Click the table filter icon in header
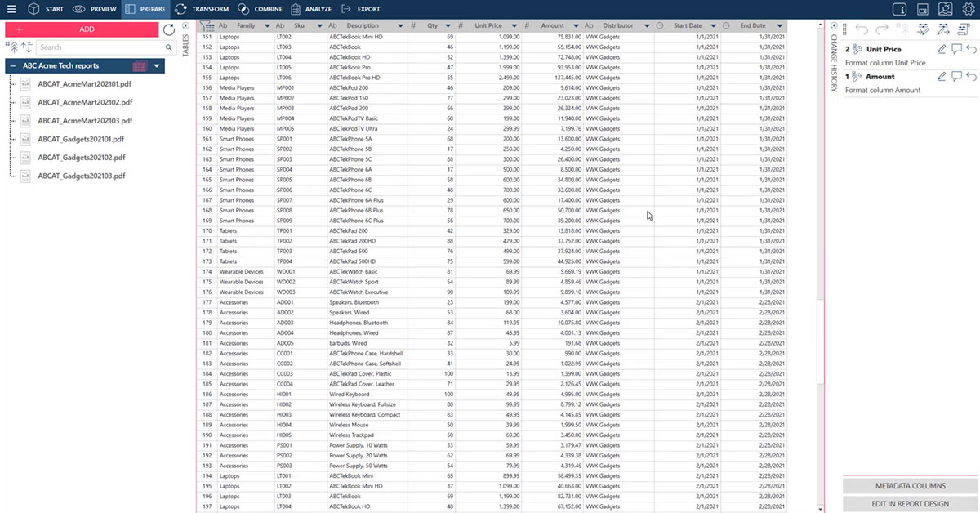The height and width of the screenshot is (513, 980). pos(207,26)
